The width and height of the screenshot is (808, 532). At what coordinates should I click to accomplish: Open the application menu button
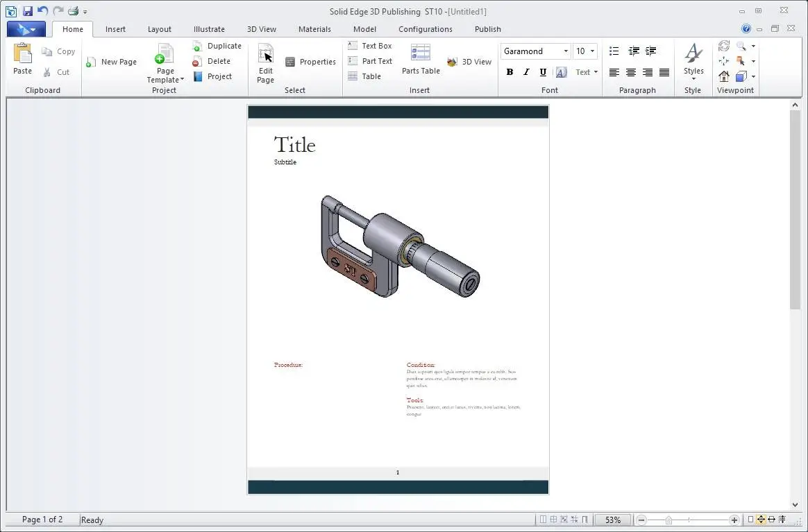(x=26, y=29)
